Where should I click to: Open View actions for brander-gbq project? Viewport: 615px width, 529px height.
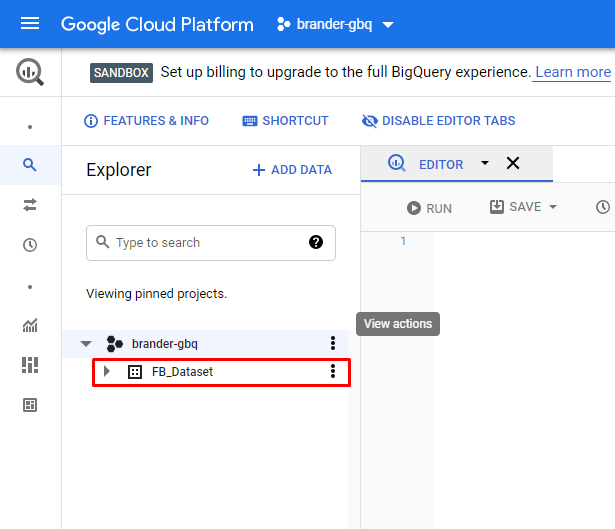[333, 343]
